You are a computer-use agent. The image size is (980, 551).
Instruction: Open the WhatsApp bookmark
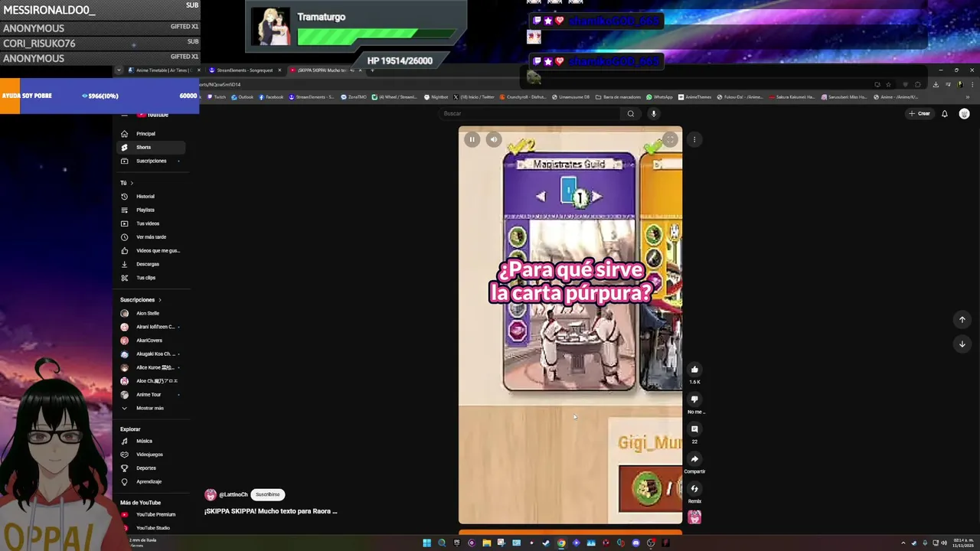pyautogui.click(x=659, y=97)
